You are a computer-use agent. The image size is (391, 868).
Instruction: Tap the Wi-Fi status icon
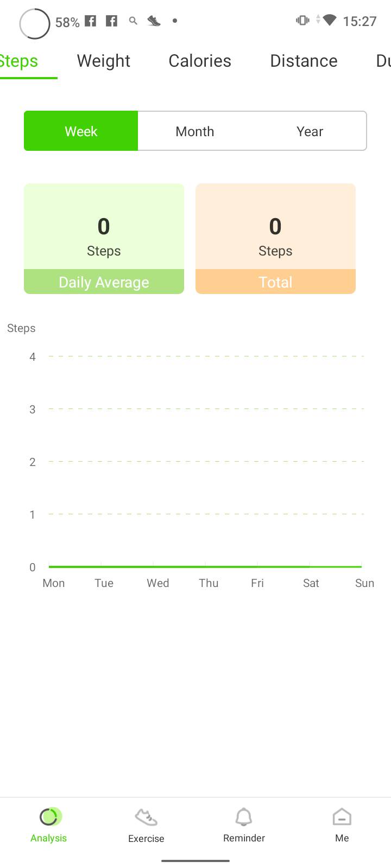(329, 21)
